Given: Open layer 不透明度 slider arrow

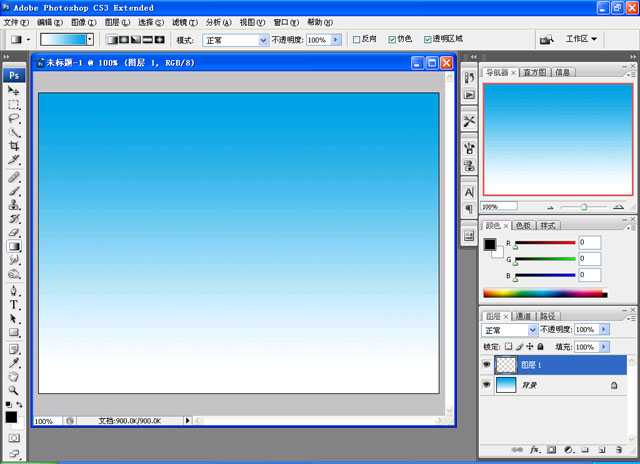Looking at the screenshot, I should click(604, 329).
